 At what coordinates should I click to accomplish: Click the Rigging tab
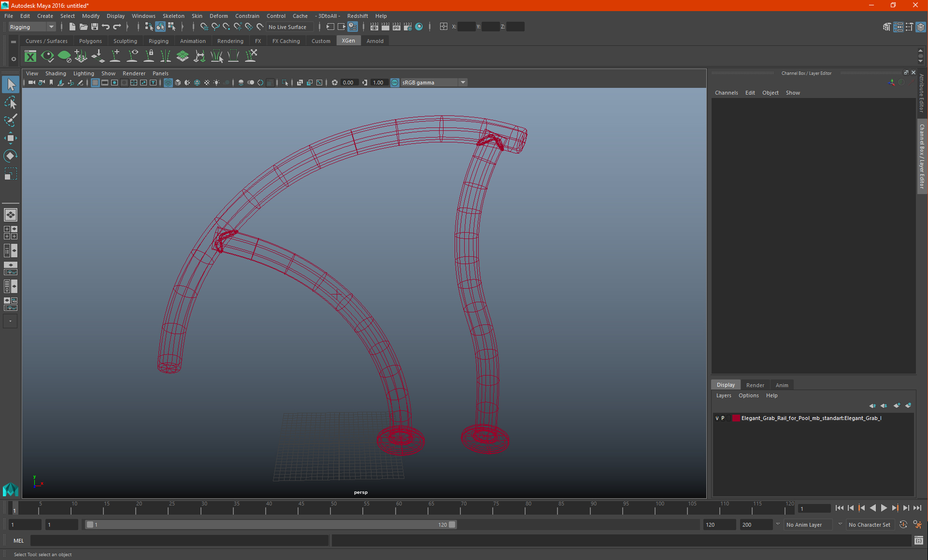point(157,41)
